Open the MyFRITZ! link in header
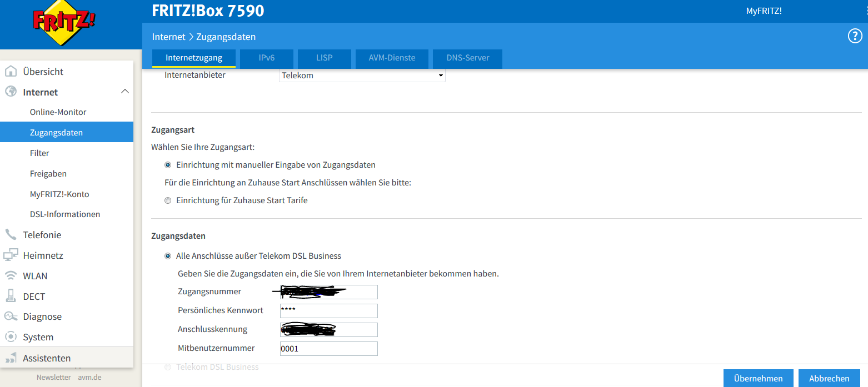 click(764, 11)
